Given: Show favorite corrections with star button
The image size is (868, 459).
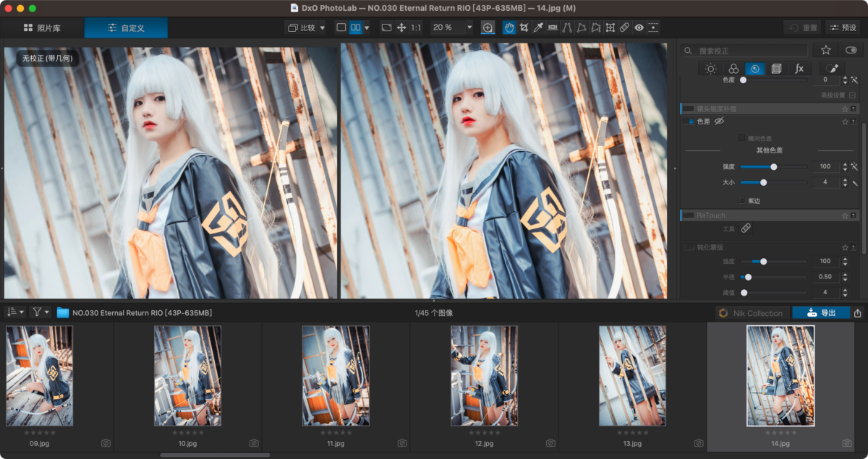Looking at the screenshot, I should 825,50.
